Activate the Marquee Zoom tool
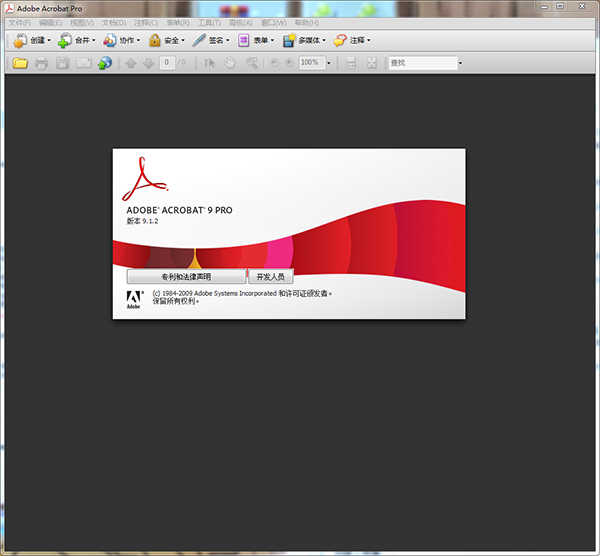 [251, 63]
